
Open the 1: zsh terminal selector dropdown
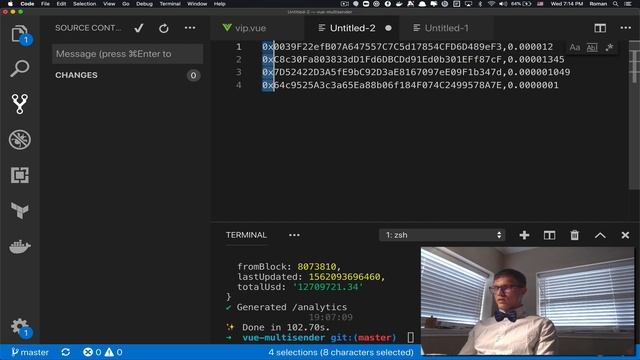[442, 235]
